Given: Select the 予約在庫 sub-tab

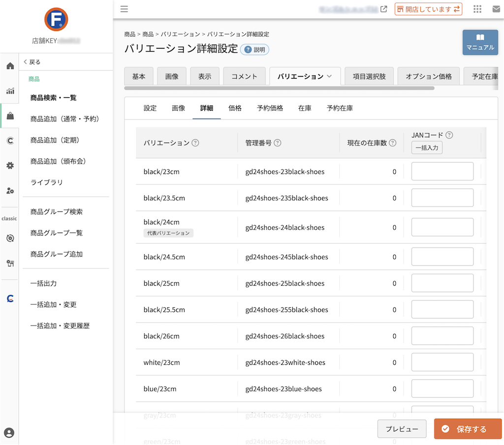Looking at the screenshot, I should coord(340,108).
